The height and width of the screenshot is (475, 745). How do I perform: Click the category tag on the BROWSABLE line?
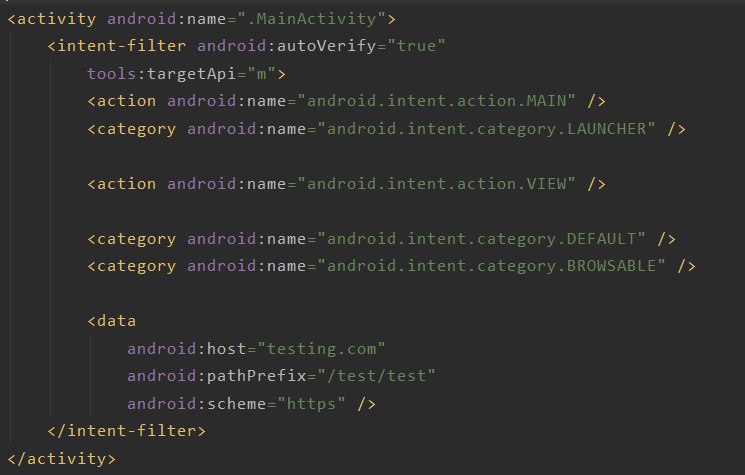[132, 266]
